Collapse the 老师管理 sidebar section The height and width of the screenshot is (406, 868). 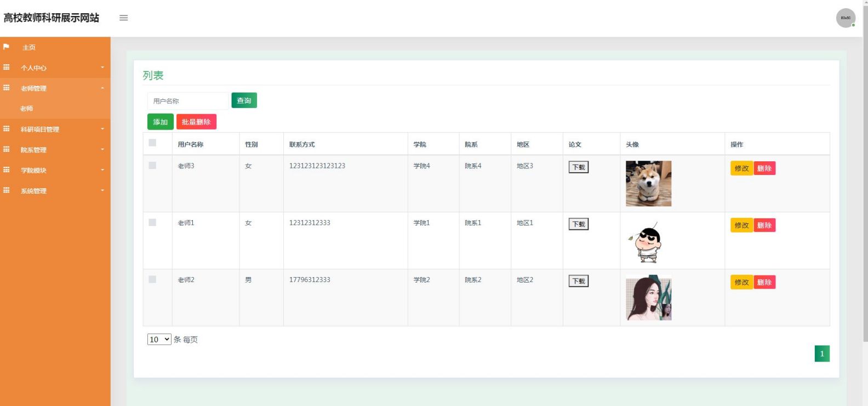(x=55, y=88)
